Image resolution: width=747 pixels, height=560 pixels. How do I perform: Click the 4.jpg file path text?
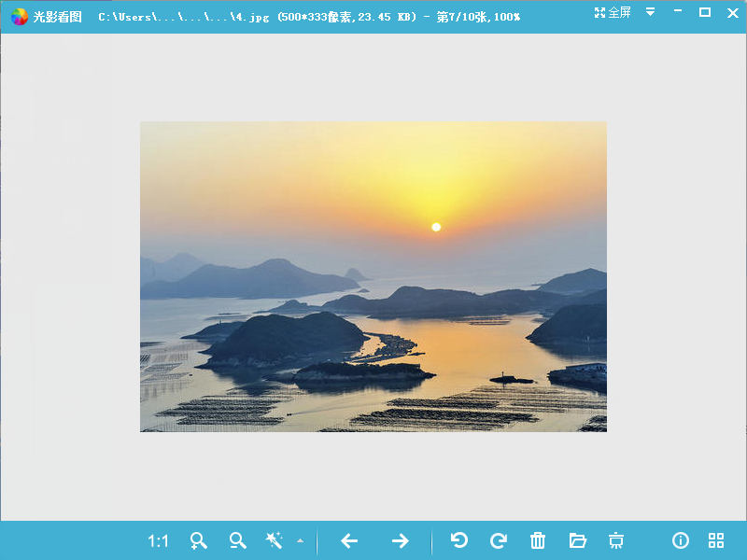(x=183, y=17)
